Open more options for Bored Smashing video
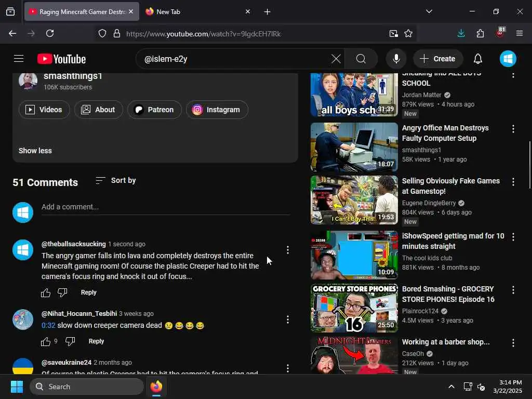The height and width of the screenshot is (399, 532). [x=513, y=290]
